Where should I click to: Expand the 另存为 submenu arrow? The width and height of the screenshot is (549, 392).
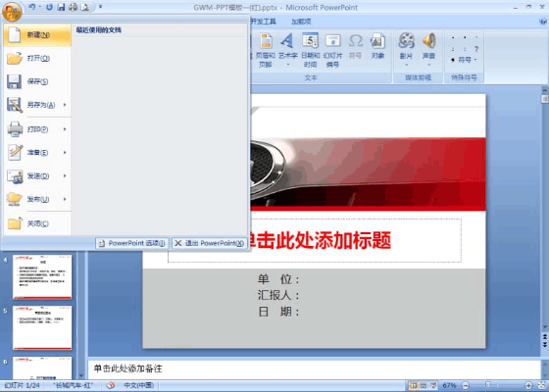pos(65,105)
